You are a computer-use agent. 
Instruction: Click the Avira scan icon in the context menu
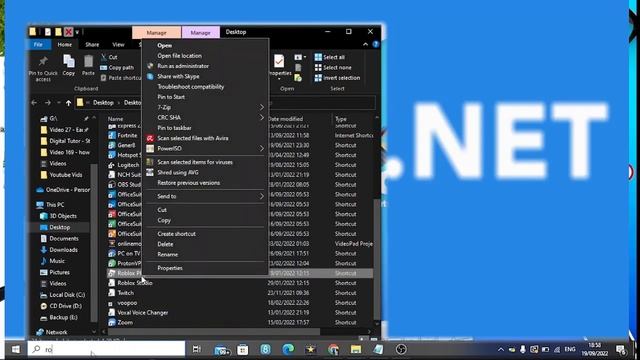click(x=150, y=138)
